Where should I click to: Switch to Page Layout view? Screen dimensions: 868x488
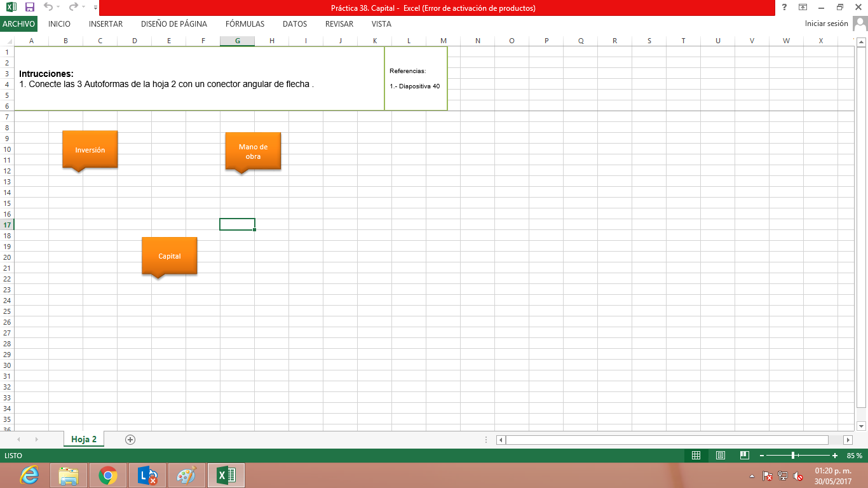(x=721, y=456)
